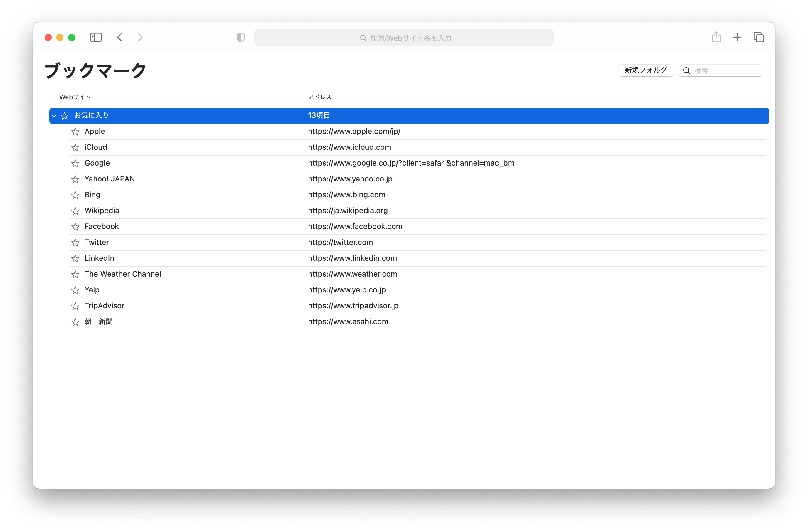808x532 pixels.
Task: Click the address bar search field
Action: [x=404, y=38]
